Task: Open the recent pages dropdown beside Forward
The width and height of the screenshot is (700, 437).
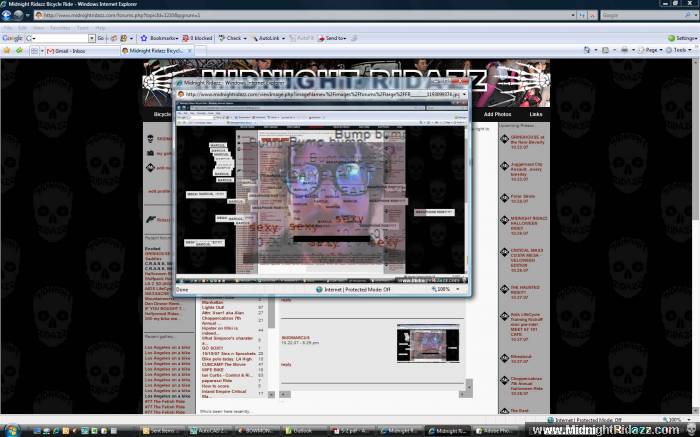Action: pyautogui.click(x=27, y=15)
